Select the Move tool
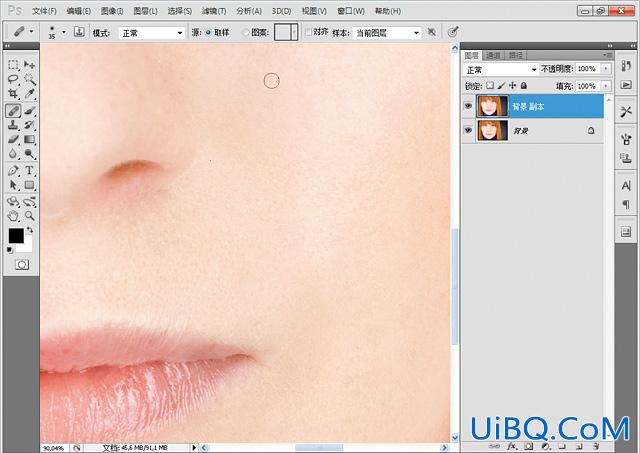640x453 pixels. point(29,64)
